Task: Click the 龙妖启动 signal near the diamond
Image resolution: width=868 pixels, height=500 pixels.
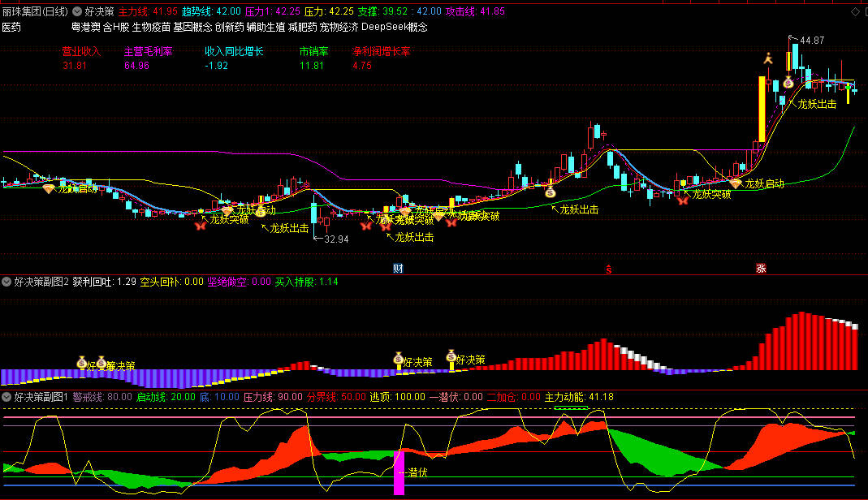Action: [764, 183]
